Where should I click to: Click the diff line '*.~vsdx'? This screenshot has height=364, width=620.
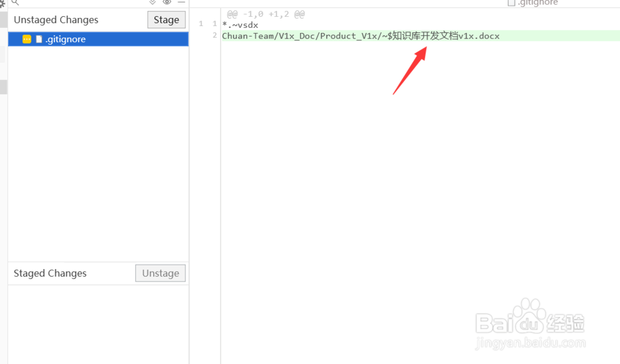240,25
